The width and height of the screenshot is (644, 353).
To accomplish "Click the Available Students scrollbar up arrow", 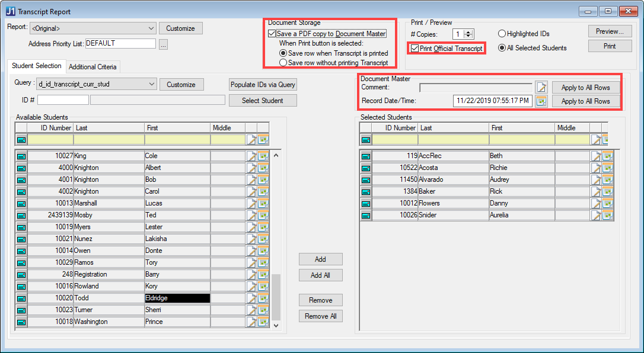I will (276, 155).
